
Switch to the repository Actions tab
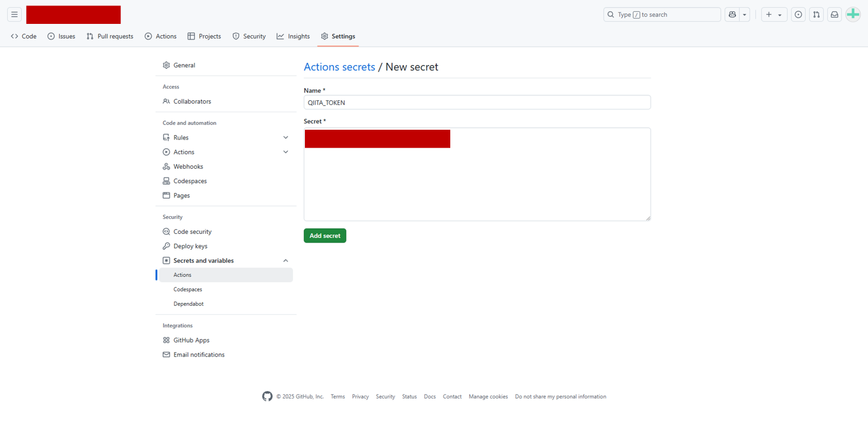click(x=161, y=36)
